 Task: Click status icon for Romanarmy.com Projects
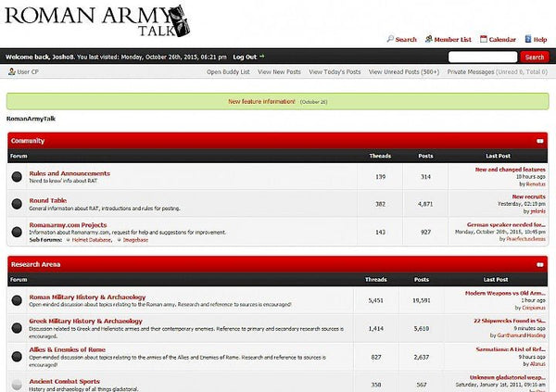17,232
